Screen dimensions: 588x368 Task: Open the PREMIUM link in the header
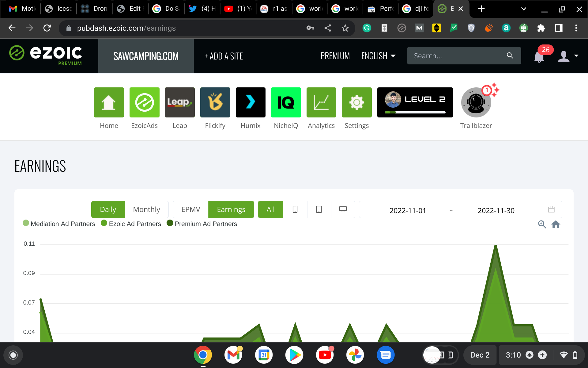point(335,56)
